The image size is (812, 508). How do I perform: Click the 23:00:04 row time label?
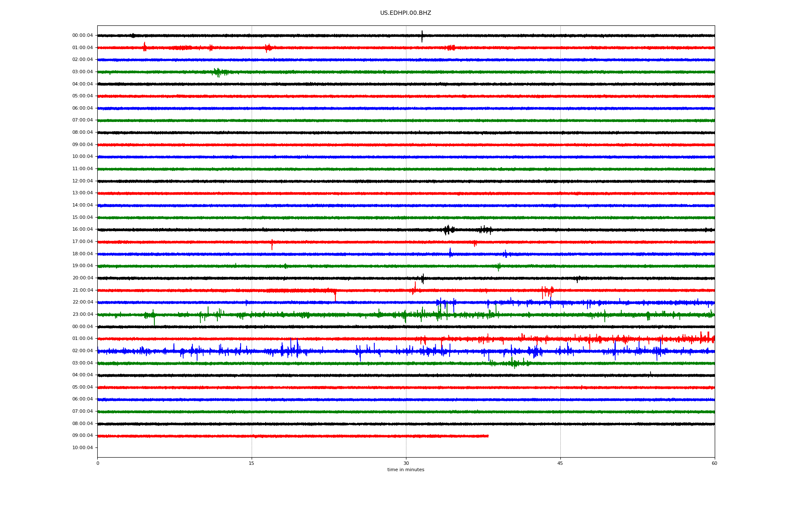[82, 315]
